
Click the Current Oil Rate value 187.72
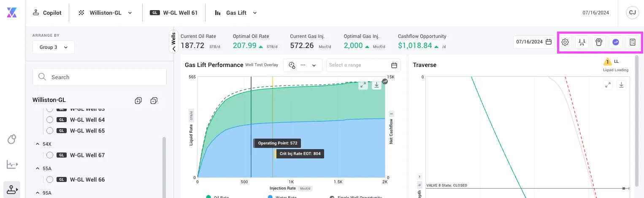pyautogui.click(x=192, y=45)
